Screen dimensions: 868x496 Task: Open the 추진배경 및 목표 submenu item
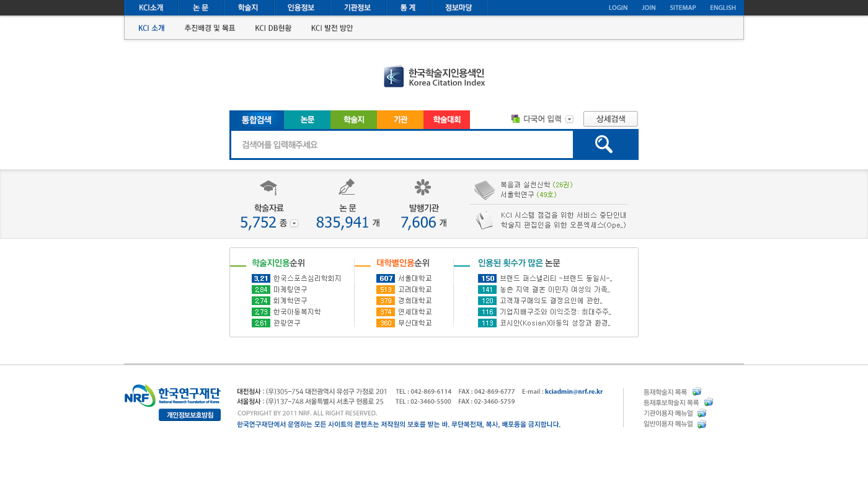pyautogui.click(x=210, y=28)
